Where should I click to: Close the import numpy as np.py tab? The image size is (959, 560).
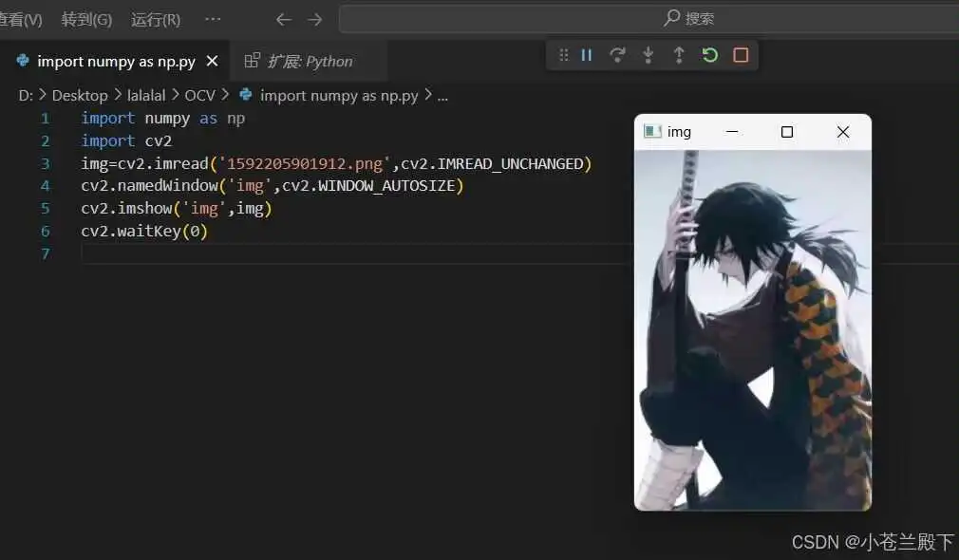(x=213, y=61)
